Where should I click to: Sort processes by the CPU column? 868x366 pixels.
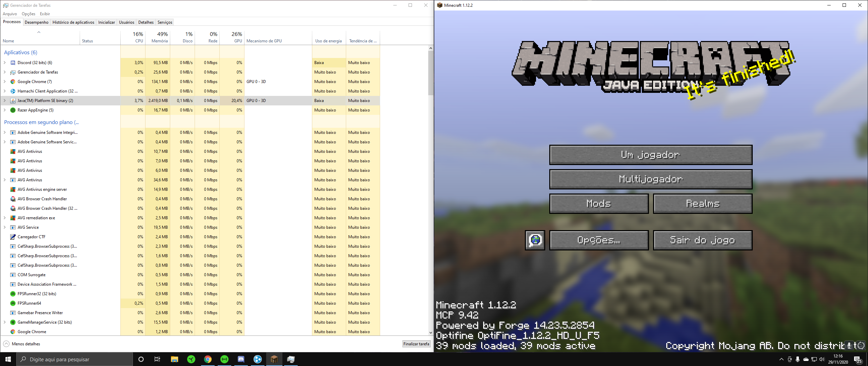click(x=133, y=38)
